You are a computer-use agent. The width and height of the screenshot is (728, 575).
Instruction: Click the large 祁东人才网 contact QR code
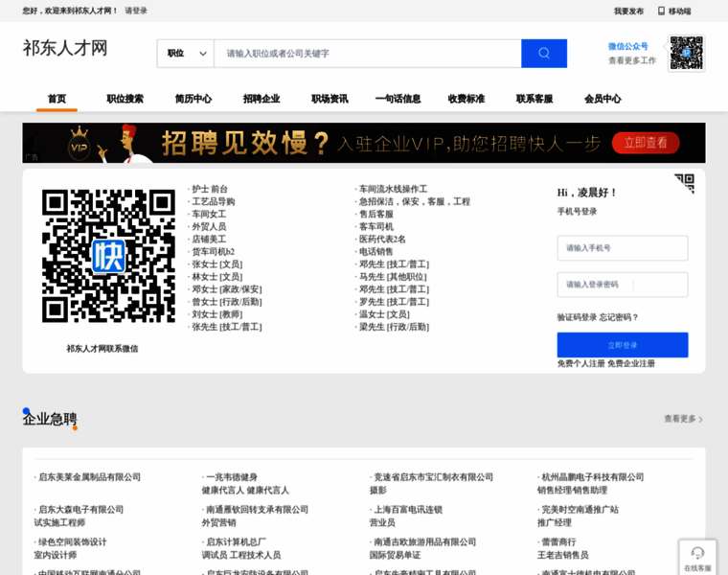[108, 256]
